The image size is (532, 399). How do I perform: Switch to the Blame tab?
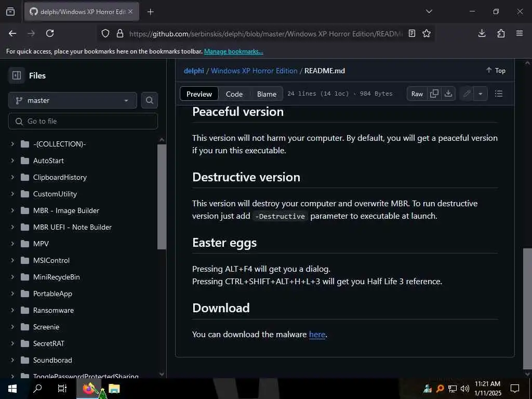[267, 94]
